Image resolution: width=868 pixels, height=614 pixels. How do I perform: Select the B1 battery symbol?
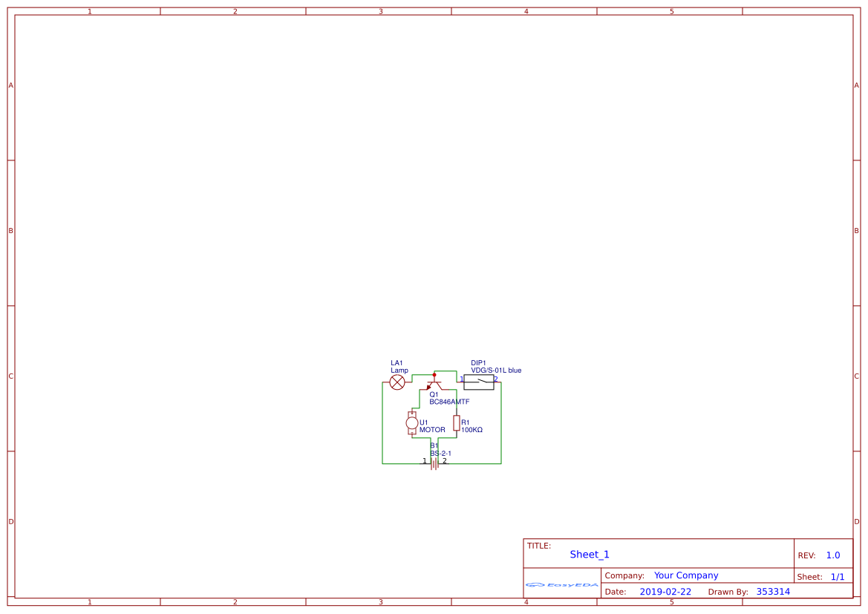pos(434,464)
